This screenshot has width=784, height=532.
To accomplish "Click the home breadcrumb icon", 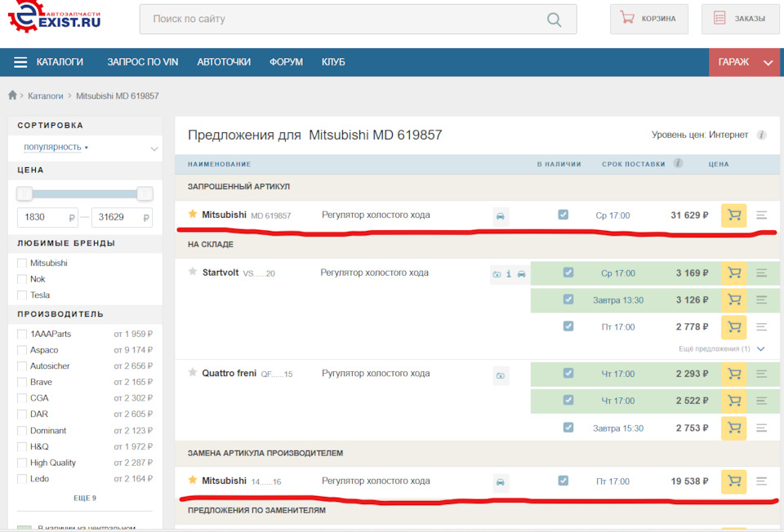I will click(x=12, y=95).
